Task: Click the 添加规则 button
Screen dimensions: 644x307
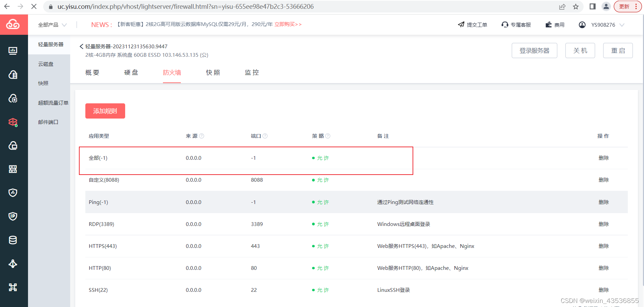Action: [x=105, y=111]
